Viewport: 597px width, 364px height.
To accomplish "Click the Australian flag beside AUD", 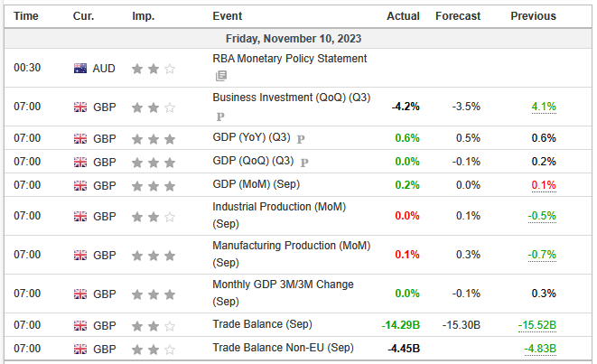I will coord(80,68).
